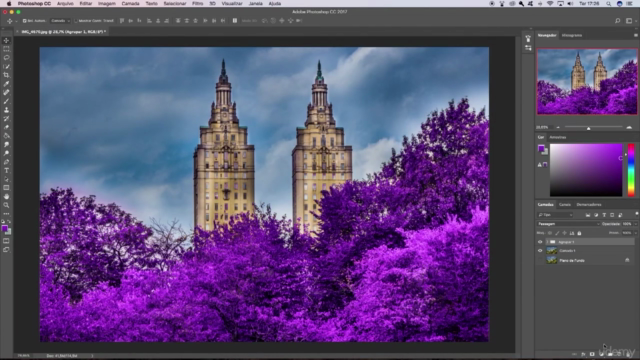Open Move tool preset picker arrow

pyautogui.click(x=16, y=21)
